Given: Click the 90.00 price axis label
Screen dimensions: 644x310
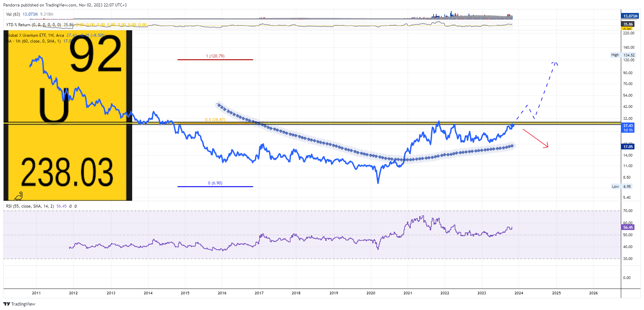Looking at the screenshot, I should pyautogui.click(x=628, y=73).
